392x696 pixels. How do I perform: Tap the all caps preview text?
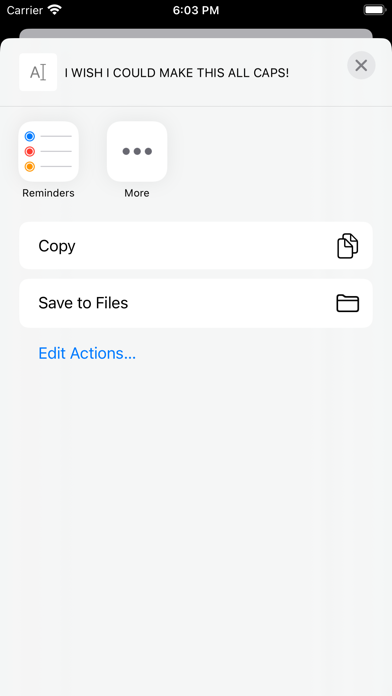[177, 73]
